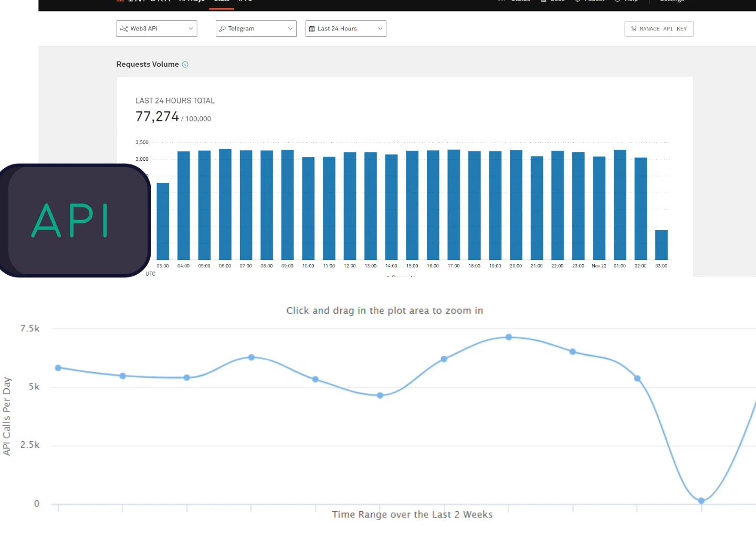The height and width of the screenshot is (538, 756).
Task: Open the Telegram project dropdown chevron
Action: tap(290, 29)
